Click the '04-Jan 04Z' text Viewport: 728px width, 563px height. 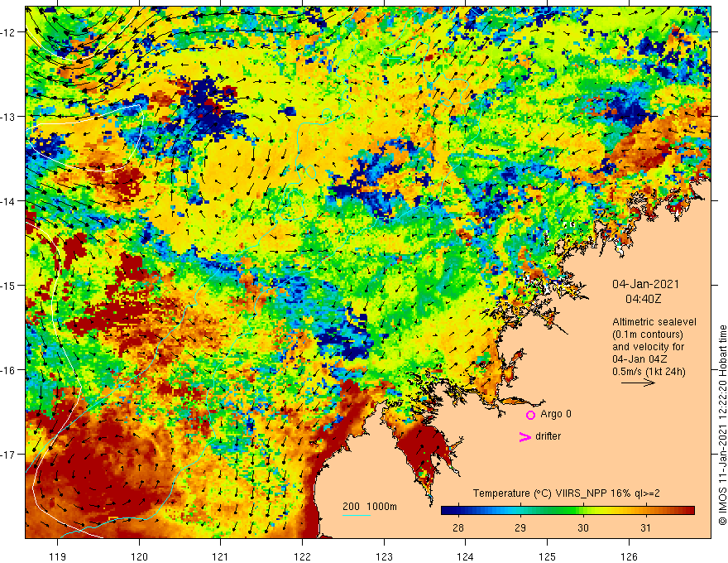pos(638,359)
